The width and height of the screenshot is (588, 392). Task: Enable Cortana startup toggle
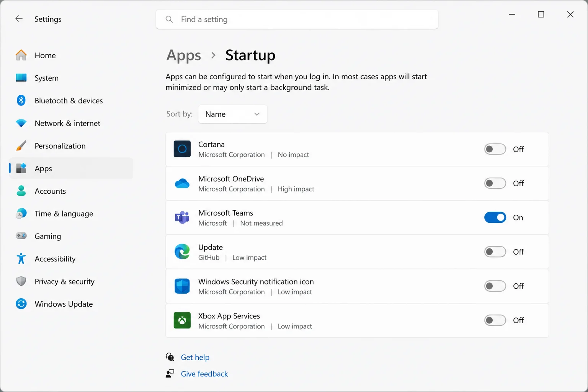point(495,149)
